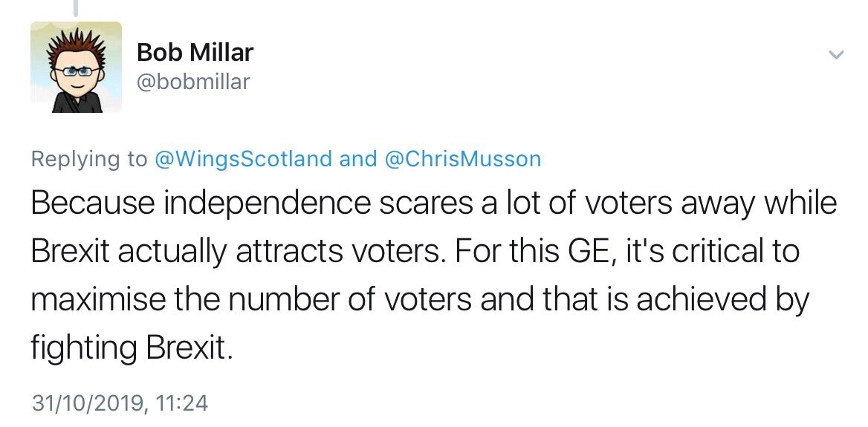Open Bob Millar's cartoon avatar picture
Viewport: 868px width, 427px height.
pyautogui.click(x=76, y=67)
